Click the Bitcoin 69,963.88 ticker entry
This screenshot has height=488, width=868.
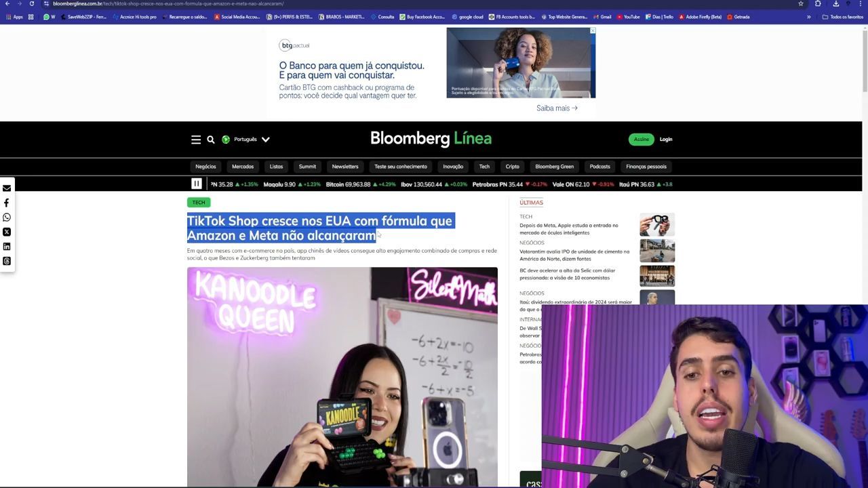pos(360,184)
